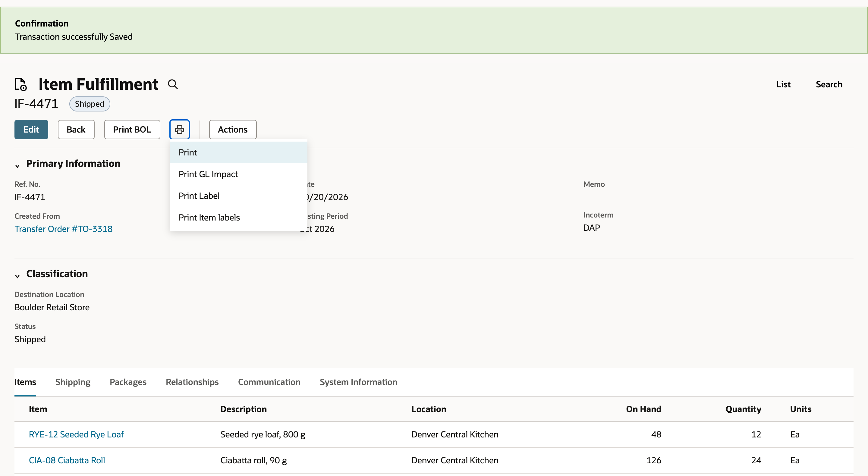Image resolution: width=868 pixels, height=476 pixels.
Task: Click the Confirmation message heading
Action: tap(42, 23)
